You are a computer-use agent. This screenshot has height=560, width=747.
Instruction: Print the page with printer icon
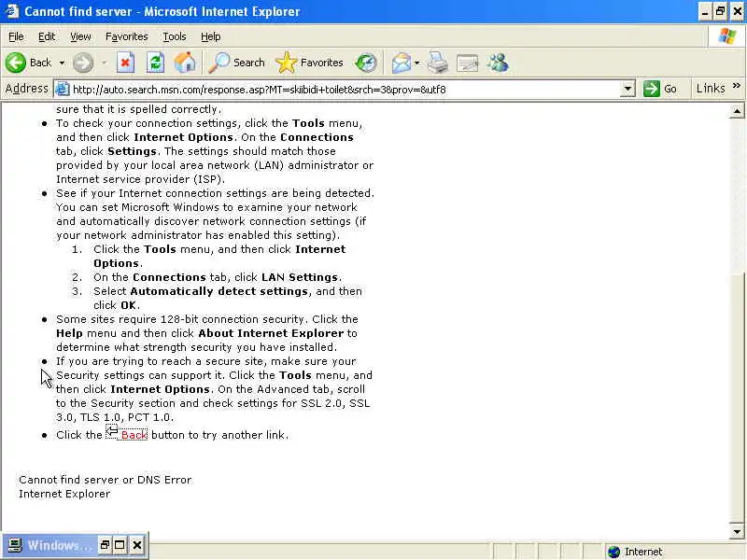pos(438,63)
